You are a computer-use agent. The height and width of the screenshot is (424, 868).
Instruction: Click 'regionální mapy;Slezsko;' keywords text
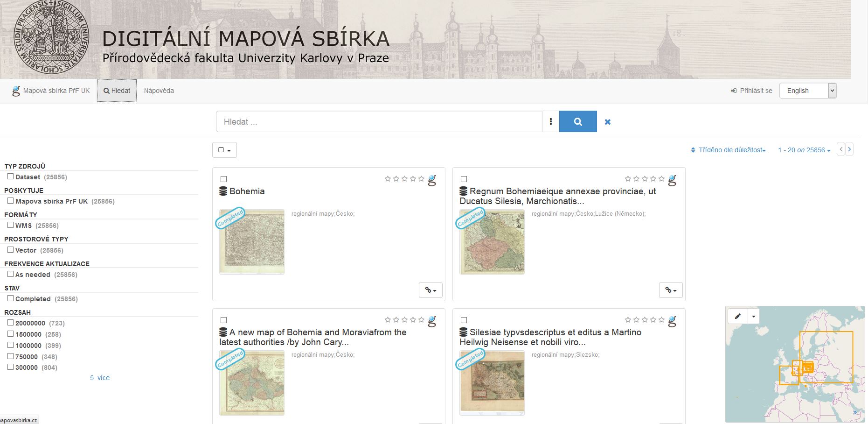(x=565, y=355)
